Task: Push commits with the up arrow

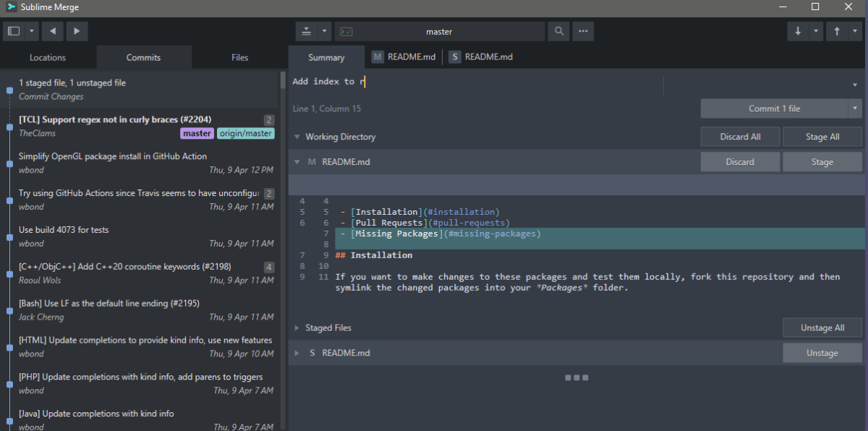Action: click(x=837, y=31)
